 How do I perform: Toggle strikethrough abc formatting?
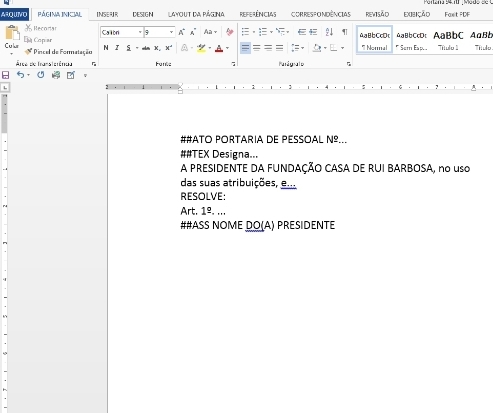(x=146, y=48)
